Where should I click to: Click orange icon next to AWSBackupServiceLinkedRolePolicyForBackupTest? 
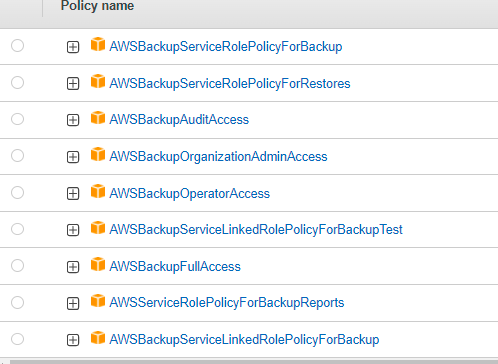pos(98,228)
